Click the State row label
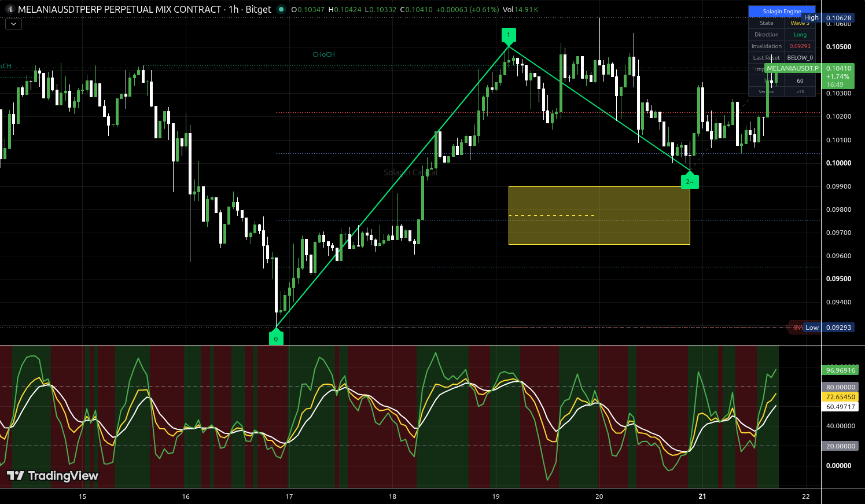The height and width of the screenshot is (504, 865). (767, 23)
